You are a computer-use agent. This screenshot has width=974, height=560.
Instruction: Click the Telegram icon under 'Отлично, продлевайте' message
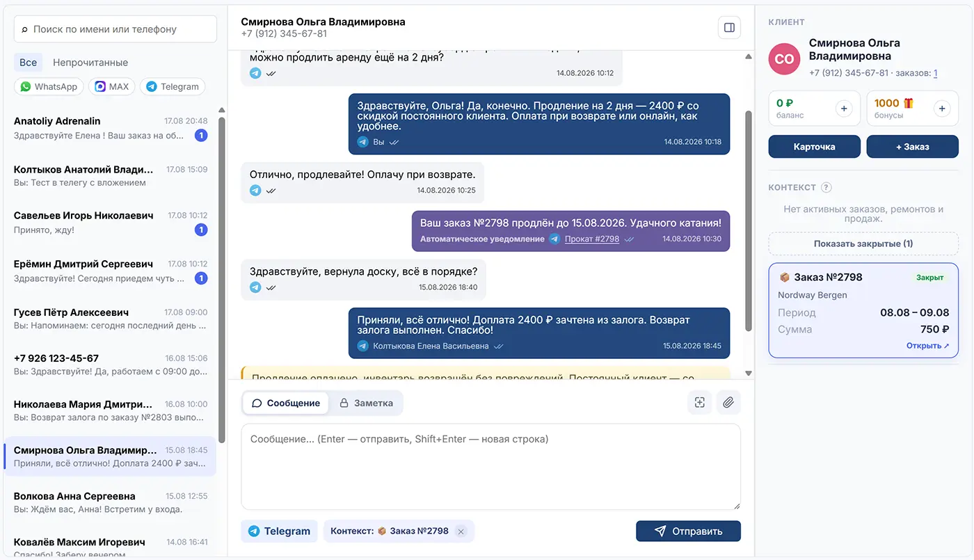pos(255,190)
